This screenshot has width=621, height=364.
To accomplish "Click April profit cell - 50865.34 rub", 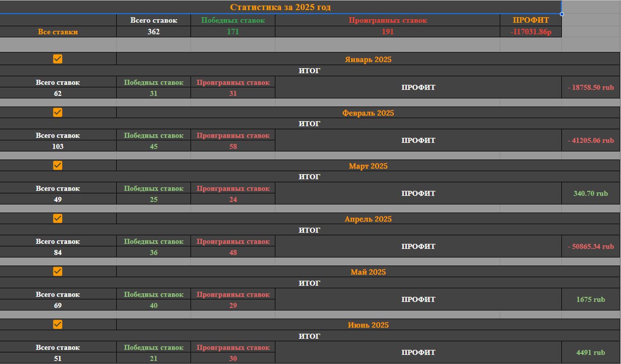I will [591, 246].
